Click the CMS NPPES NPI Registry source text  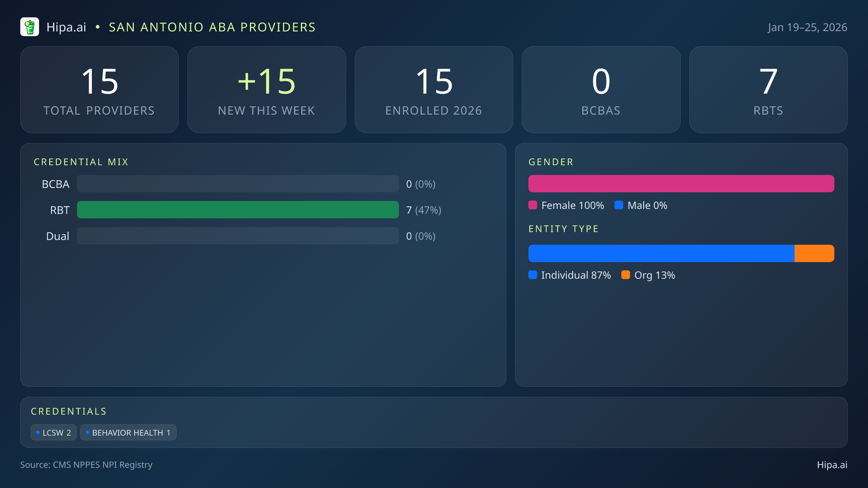[87, 465]
